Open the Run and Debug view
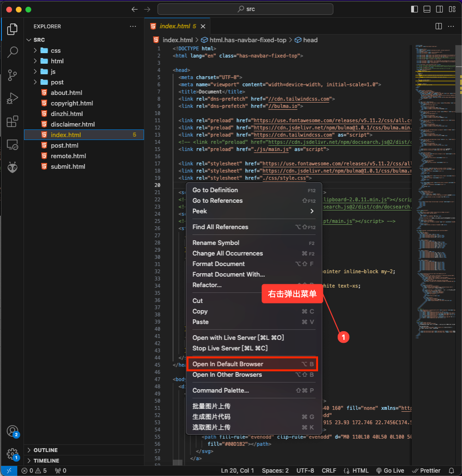The width and height of the screenshot is (462, 476). coord(12,98)
